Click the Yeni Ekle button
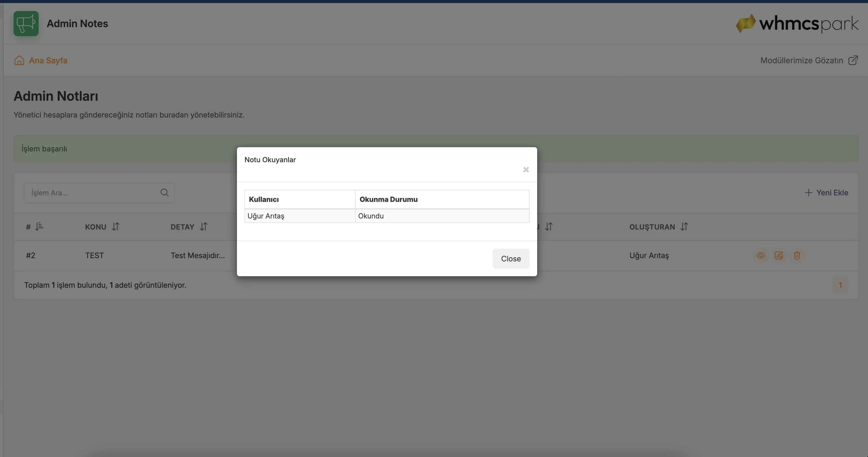 point(826,192)
